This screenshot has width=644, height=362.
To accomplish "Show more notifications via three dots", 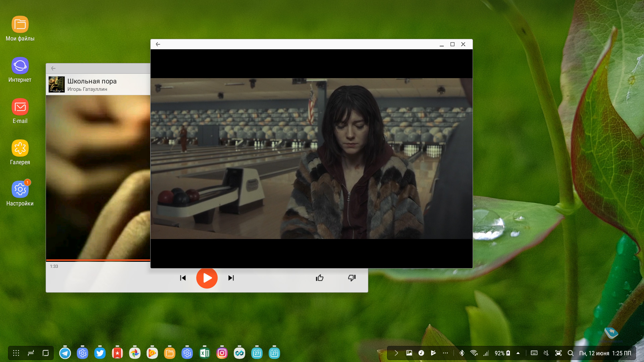I will (x=445, y=353).
